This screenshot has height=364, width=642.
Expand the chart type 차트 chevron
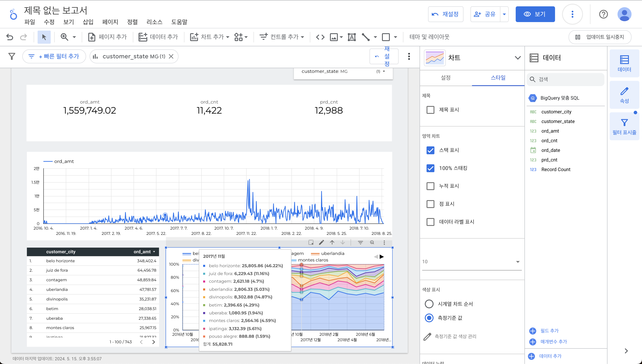click(517, 58)
